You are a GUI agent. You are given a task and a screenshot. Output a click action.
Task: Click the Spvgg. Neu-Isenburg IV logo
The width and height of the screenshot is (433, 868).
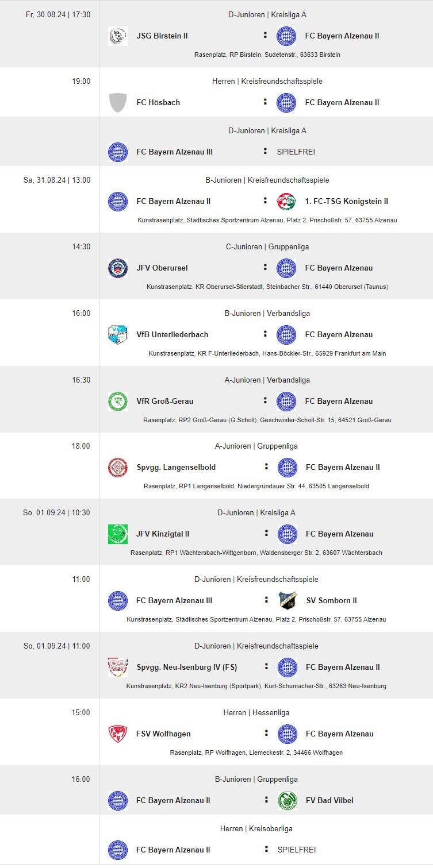pyautogui.click(x=118, y=668)
